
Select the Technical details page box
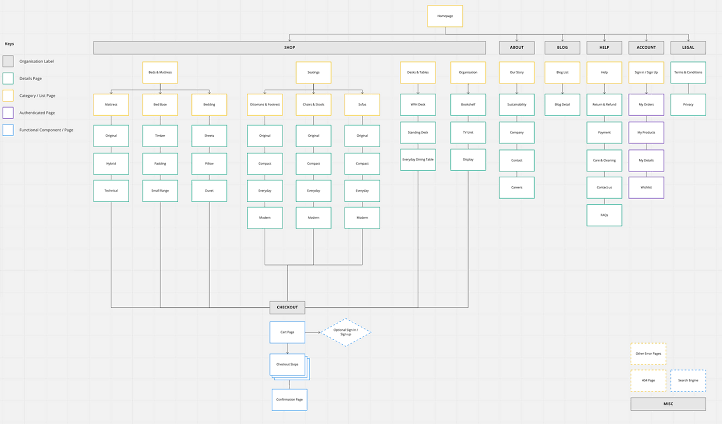[111, 191]
